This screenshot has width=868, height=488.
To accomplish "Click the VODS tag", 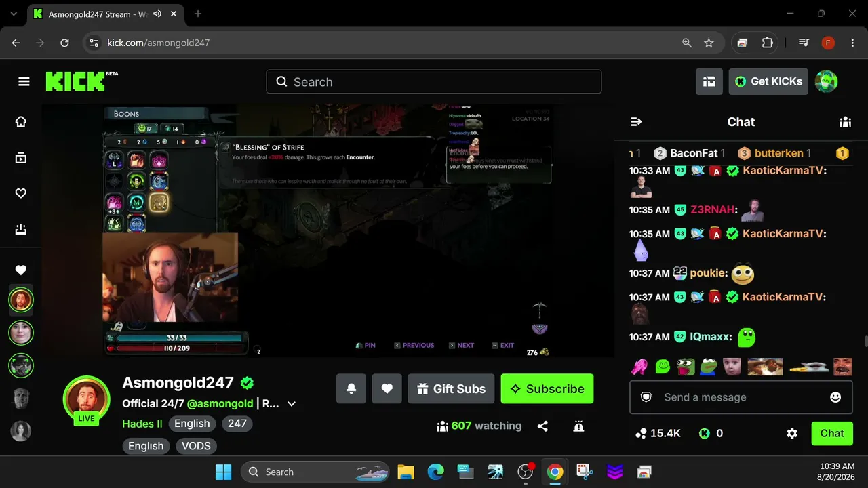I will (x=196, y=446).
